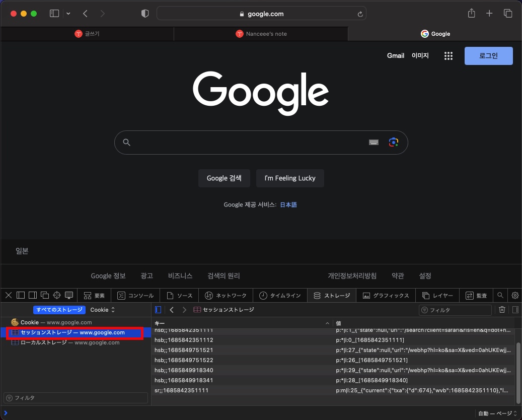Open the 설정 footer menu
Viewport: 522px width, 420px height.
point(425,276)
